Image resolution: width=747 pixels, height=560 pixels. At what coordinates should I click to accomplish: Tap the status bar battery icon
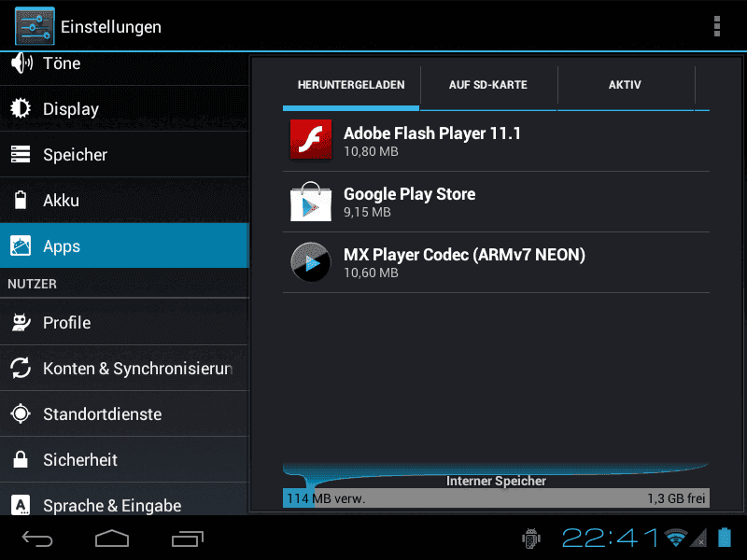pos(725,538)
